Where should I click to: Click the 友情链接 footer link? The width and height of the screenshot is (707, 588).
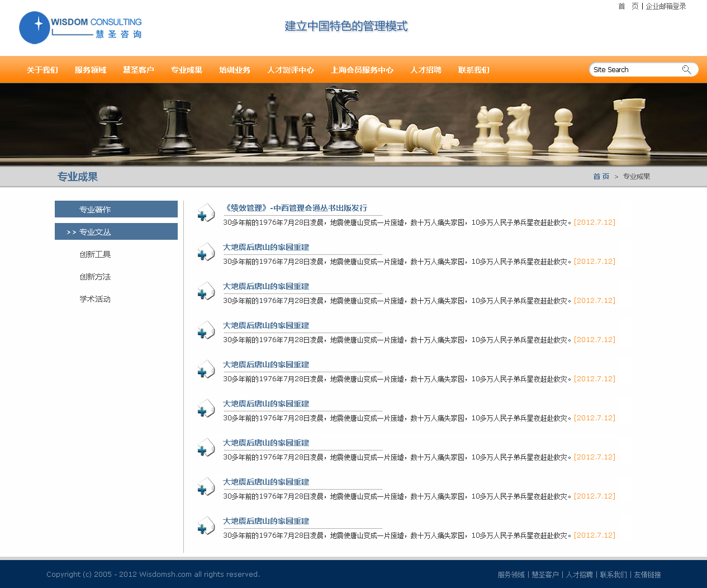click(x=647, y=575)
